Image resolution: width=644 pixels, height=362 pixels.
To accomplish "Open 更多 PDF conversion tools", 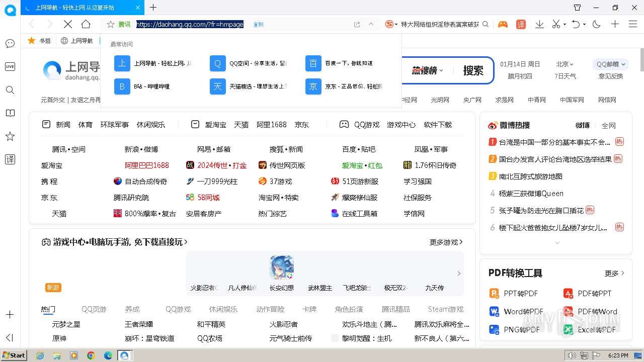I will [x=614, y=273].
